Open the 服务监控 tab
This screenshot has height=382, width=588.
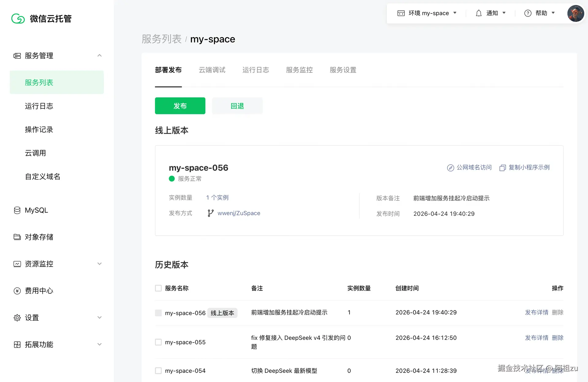click(x=299, y=70)
